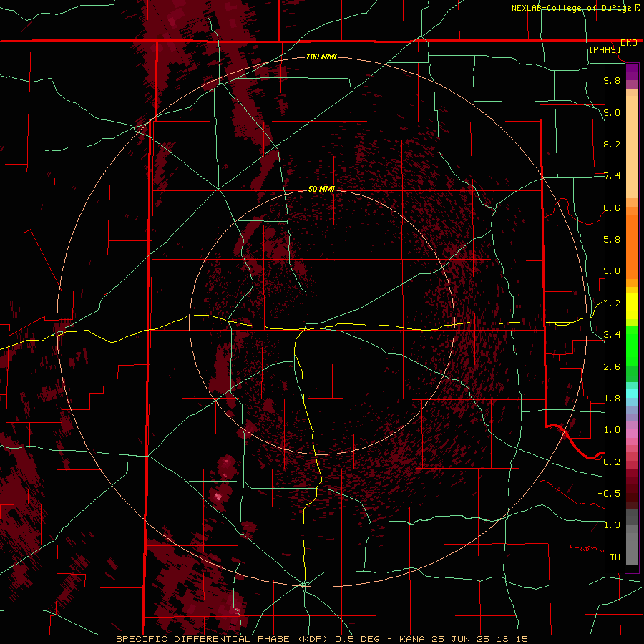Screen dimensions: 644x644
Task: Click the 9.8 scale value
Action: [x=612, y=80]
